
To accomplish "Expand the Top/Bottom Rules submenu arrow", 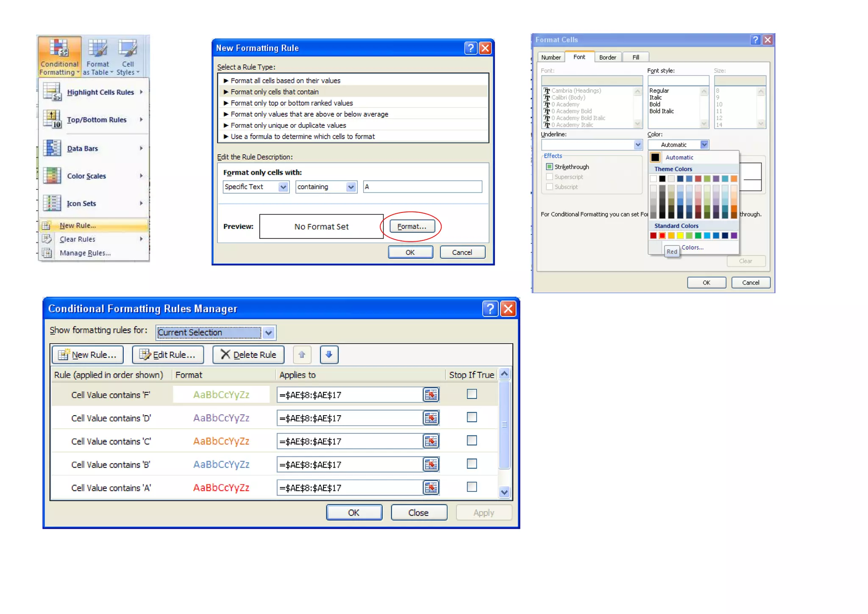I will tap(141, 119).
